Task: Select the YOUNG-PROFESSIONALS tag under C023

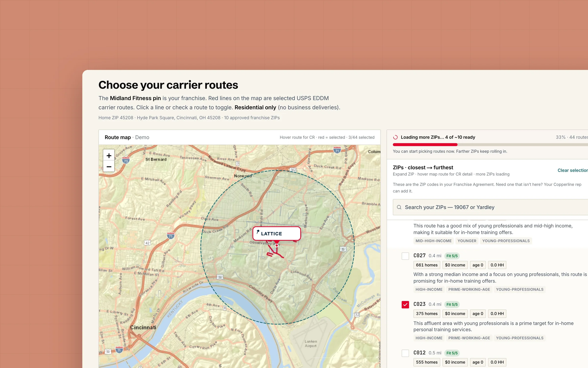Action: point(520,338)
